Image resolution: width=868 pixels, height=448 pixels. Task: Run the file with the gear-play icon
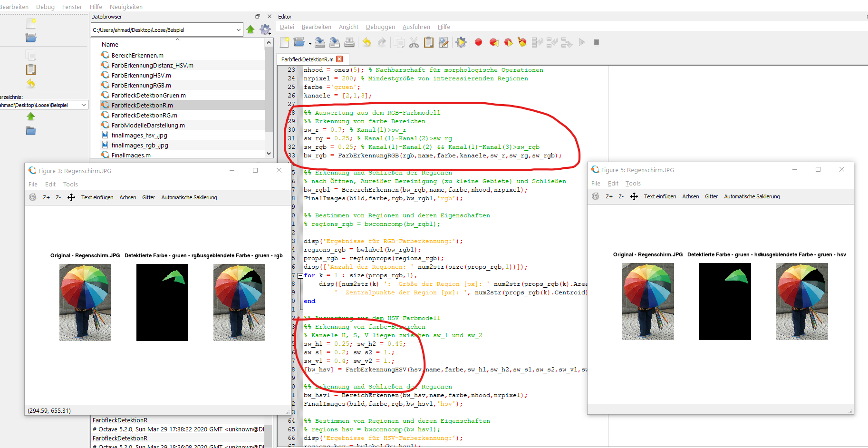click(x=461, y=42)
